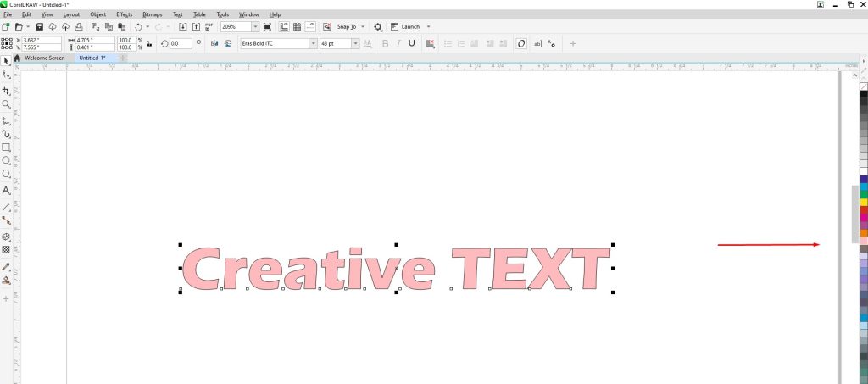Select the Text tool in toolbox
The width and height of the screenshot is (868, 384).
(7, 191)
